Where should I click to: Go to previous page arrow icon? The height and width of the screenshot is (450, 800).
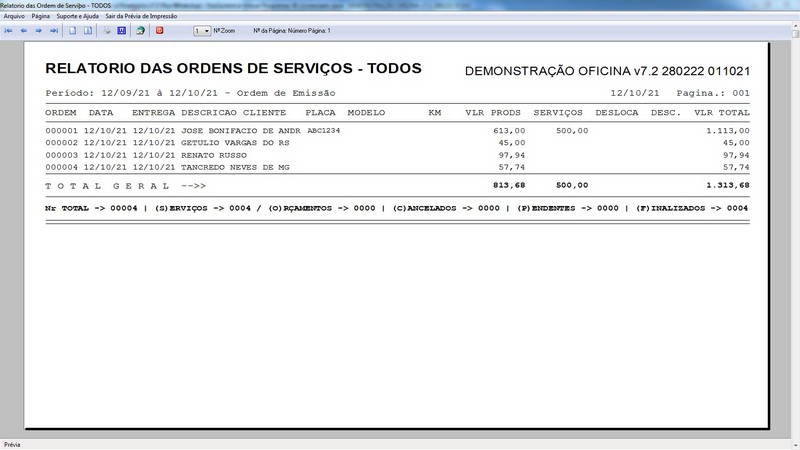click(x=23, y=31)
